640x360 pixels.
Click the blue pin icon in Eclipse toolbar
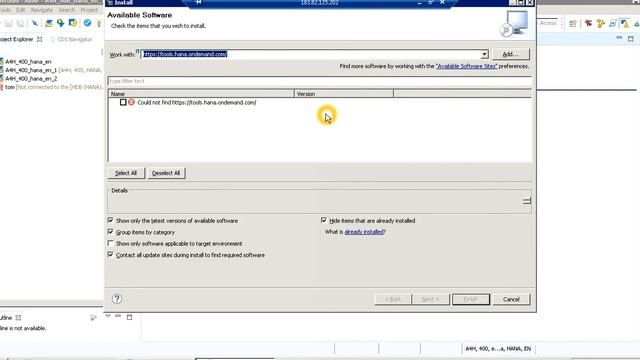(x=35, y=23)
